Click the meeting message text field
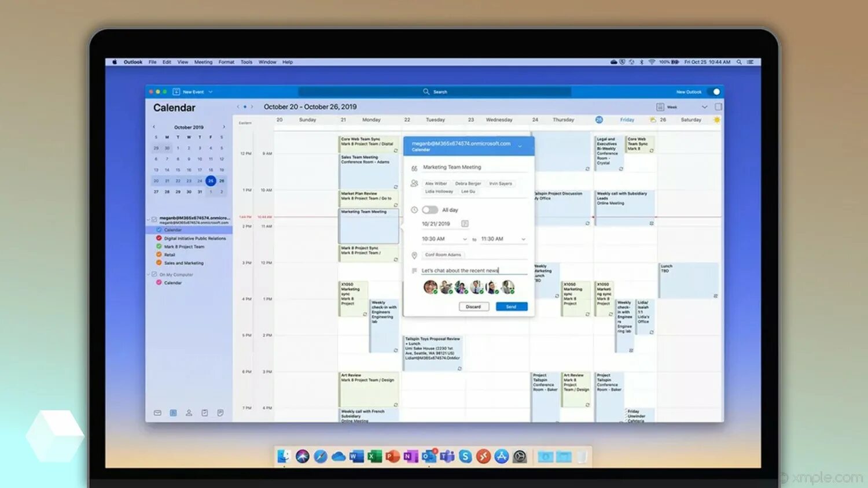 coord(474,271)
